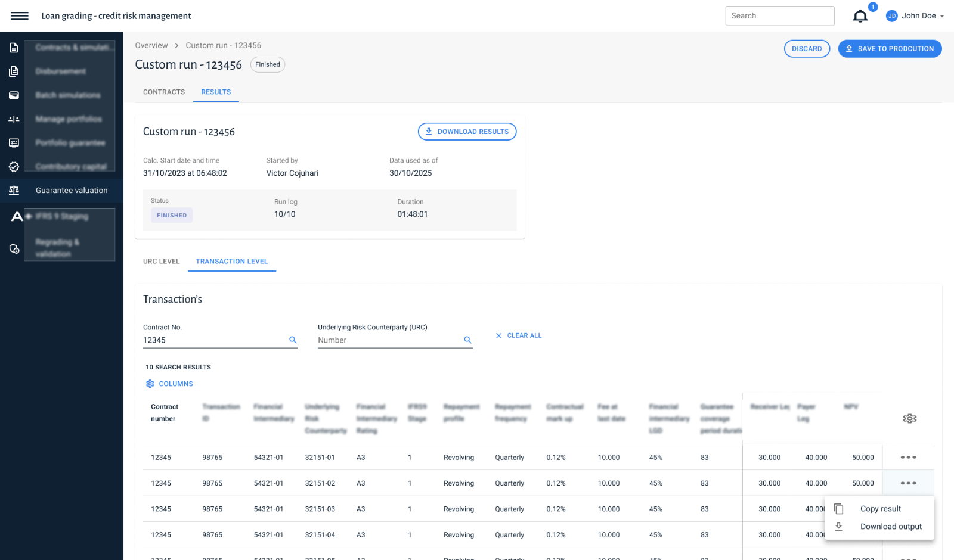Click the table header settings gear
This screenshot has width=954, height=560.
click(x=909, y=419)
